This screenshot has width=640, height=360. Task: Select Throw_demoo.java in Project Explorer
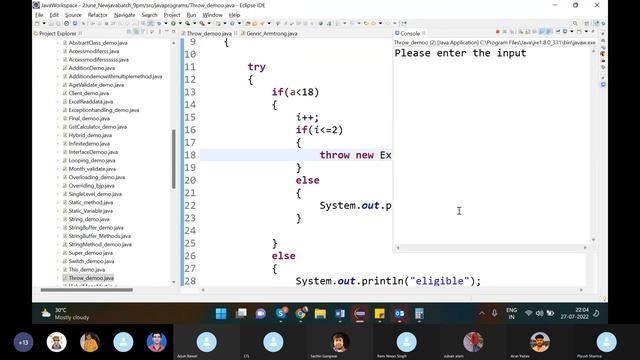coord(91,278)
